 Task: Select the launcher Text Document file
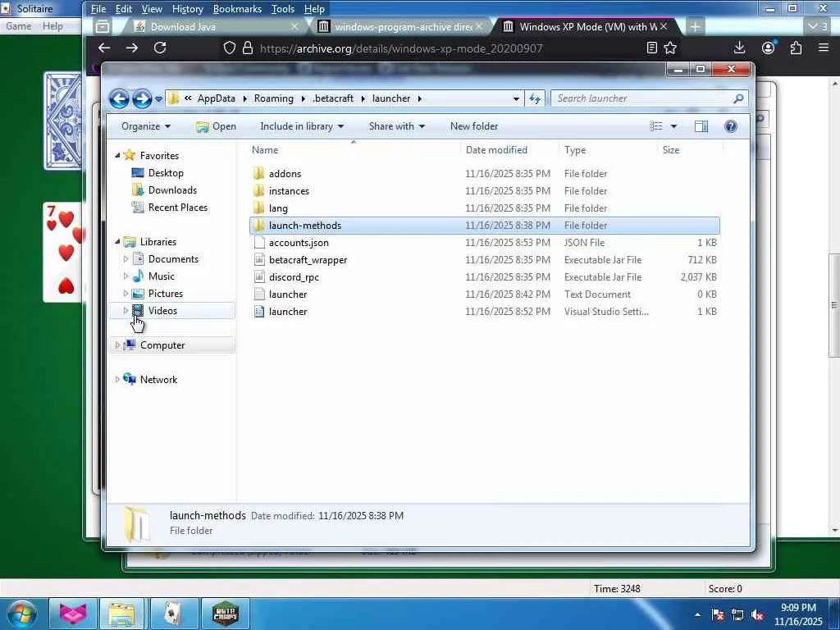pyautogui.click(x=484, y=294)
